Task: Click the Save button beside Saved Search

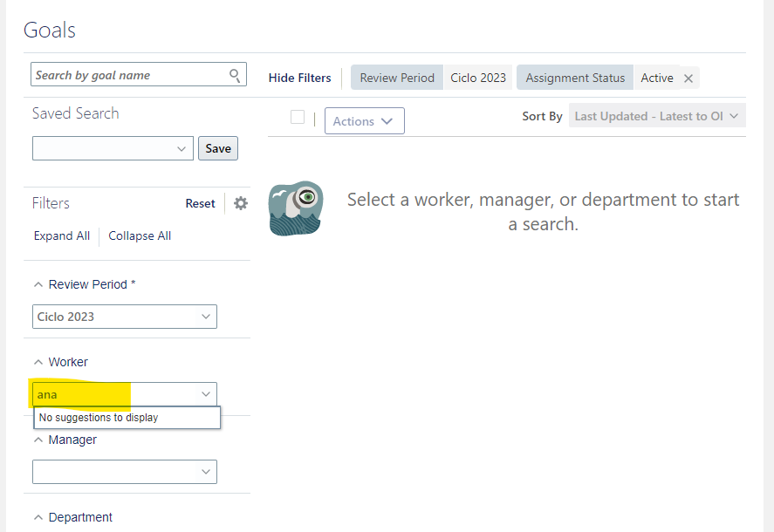Action: [x=217, y=148]
